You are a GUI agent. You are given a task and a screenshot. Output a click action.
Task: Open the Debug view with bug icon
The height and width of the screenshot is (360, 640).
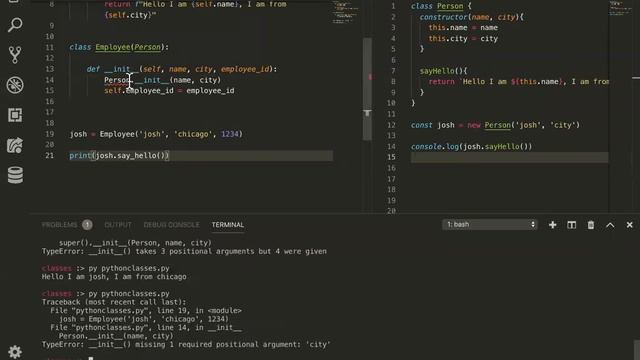coord(15,85)
